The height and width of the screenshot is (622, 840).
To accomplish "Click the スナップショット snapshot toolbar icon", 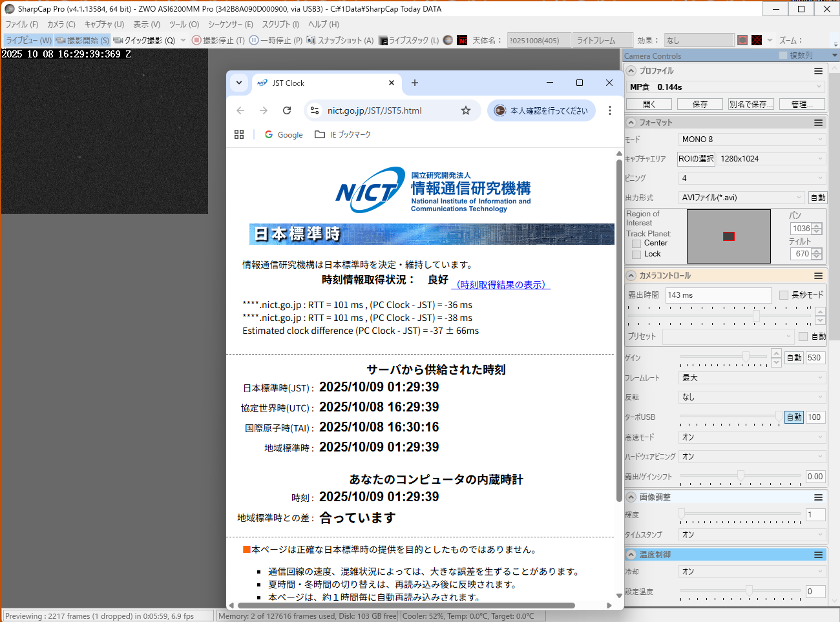I will pos(311,40).
